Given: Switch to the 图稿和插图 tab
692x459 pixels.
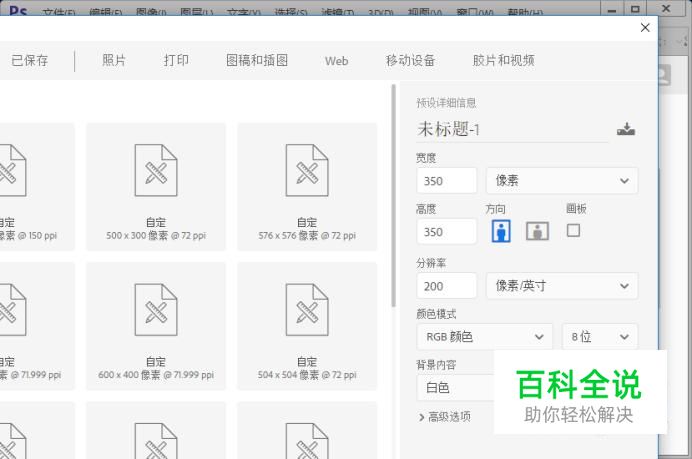Looking at the screenshot, I should pyautogui.click(x=257, y=60).
